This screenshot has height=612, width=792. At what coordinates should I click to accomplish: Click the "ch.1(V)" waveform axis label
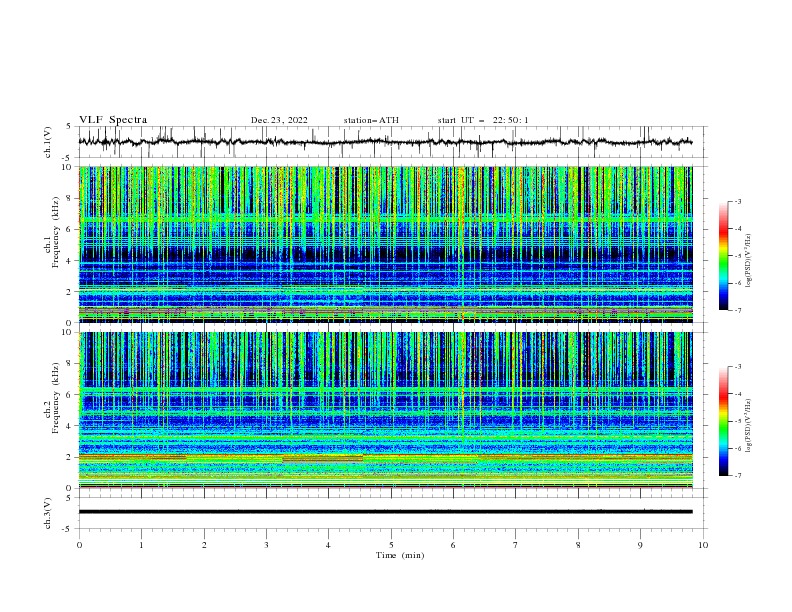tap(48, 142)
